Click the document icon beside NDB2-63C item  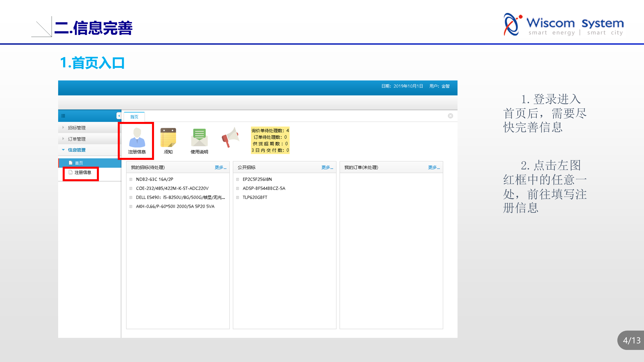131,179
